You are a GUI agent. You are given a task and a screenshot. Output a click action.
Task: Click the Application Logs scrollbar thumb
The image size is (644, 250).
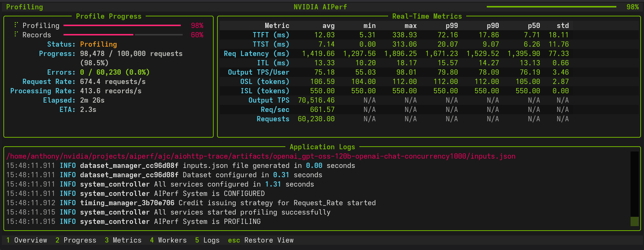point(634,221)
